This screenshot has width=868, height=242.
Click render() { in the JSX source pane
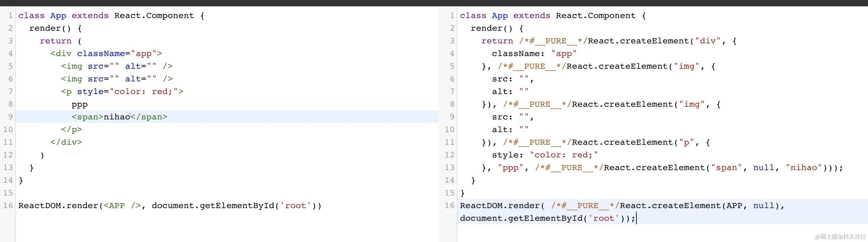(55, 28)
